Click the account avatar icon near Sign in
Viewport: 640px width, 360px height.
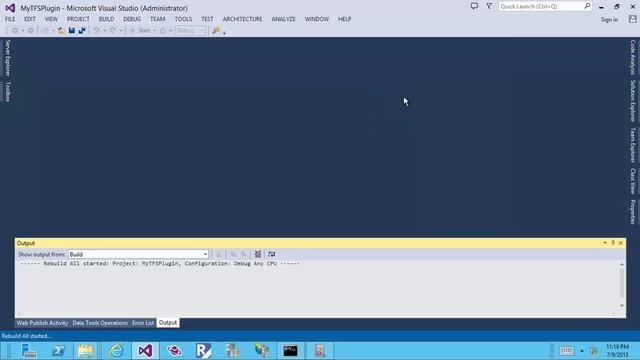click(x=633, y=19)
